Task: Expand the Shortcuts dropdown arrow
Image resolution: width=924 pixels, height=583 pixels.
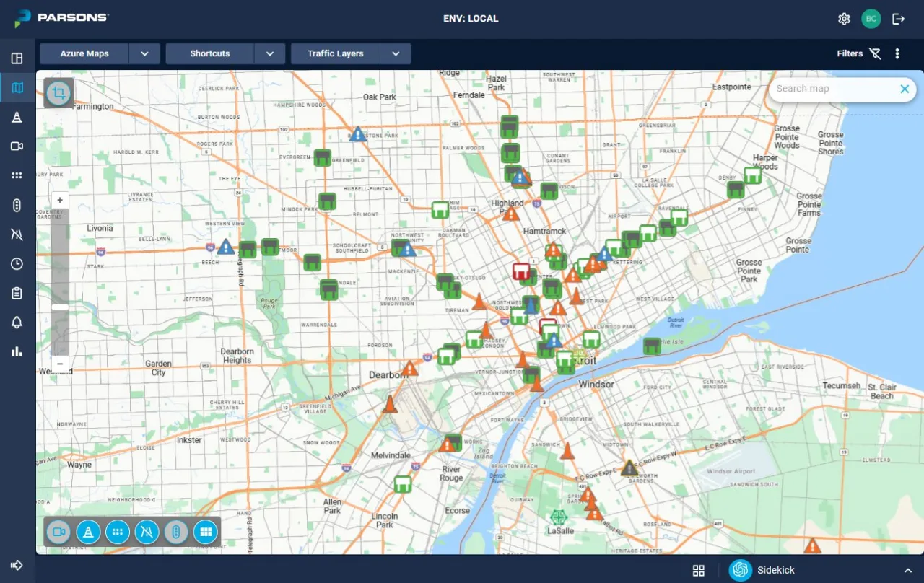Action: [x=270, y=54]
